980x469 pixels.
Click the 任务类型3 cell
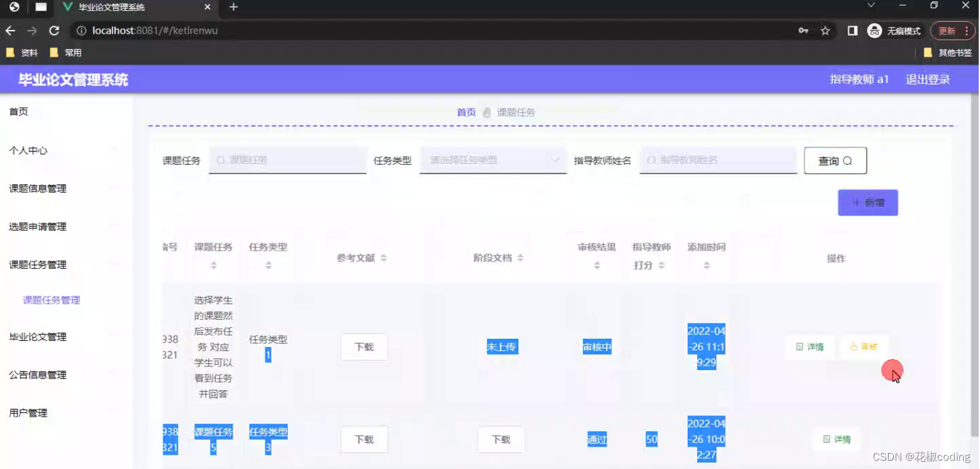click(268, 440)
